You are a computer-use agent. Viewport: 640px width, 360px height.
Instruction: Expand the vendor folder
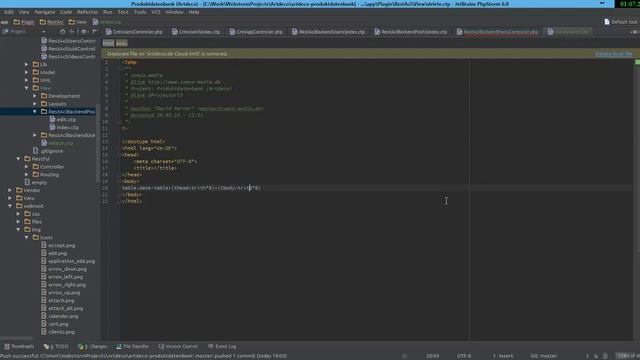click(10, 190)
